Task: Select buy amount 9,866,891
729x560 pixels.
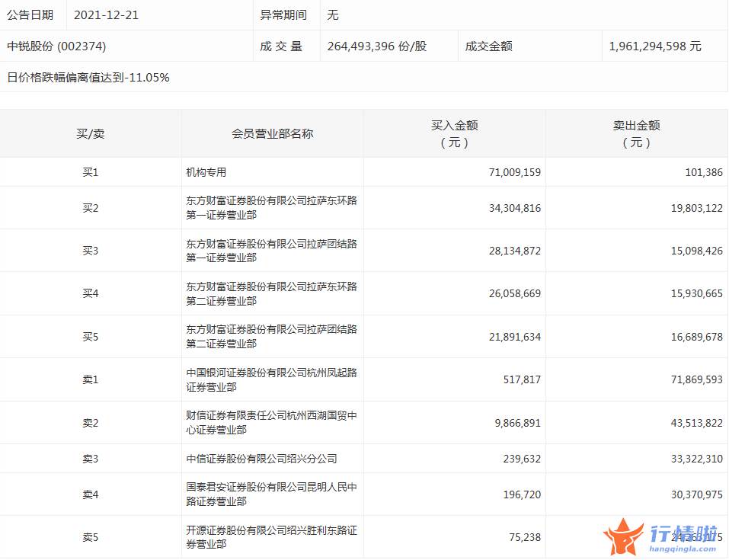Action: 517,423
